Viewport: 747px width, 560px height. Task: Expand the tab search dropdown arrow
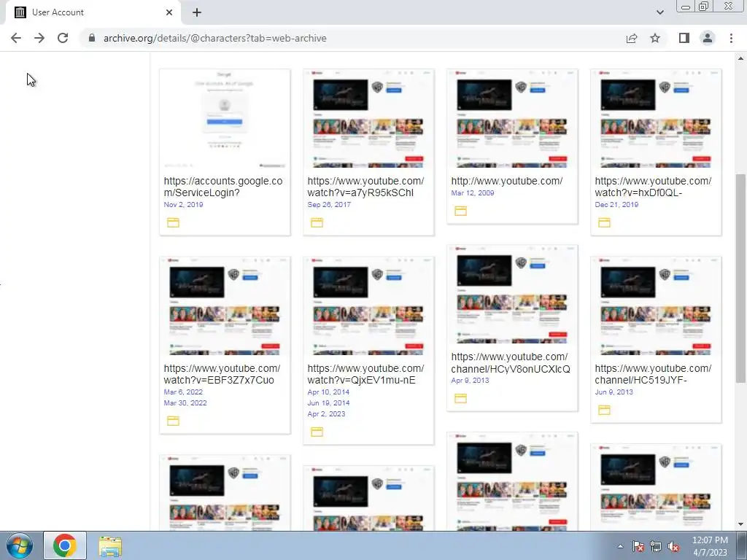659,12
